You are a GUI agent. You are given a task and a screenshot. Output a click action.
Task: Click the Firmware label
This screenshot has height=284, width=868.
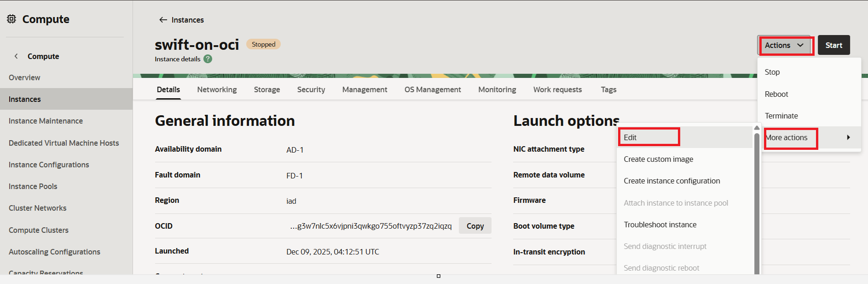[529, 200]
